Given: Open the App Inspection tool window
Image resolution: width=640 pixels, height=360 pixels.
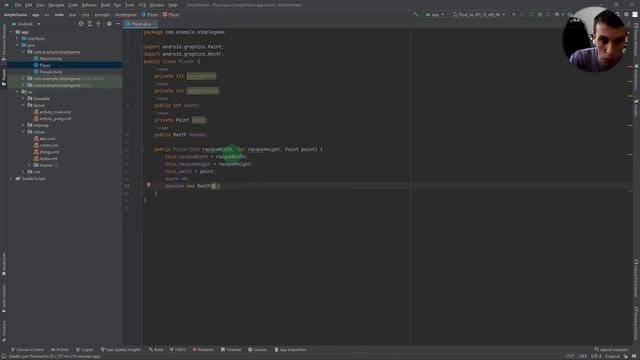Looking at the screenshot, I should (x=290, y=350).
